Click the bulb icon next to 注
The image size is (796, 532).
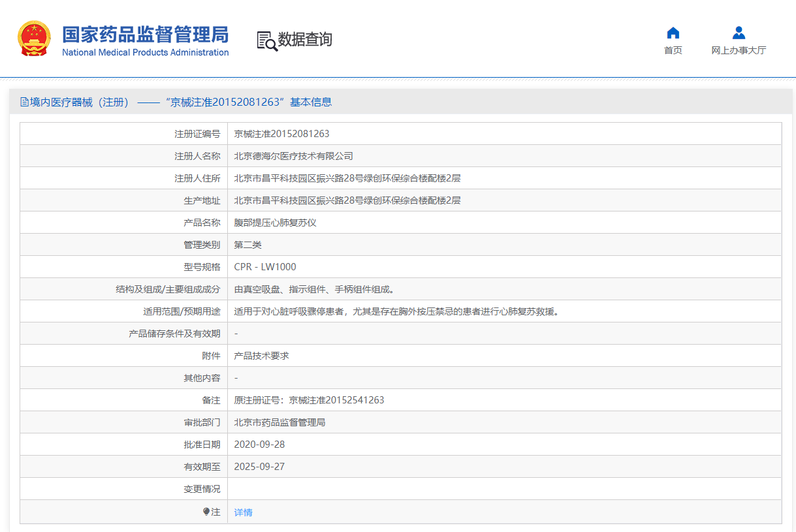206,512
